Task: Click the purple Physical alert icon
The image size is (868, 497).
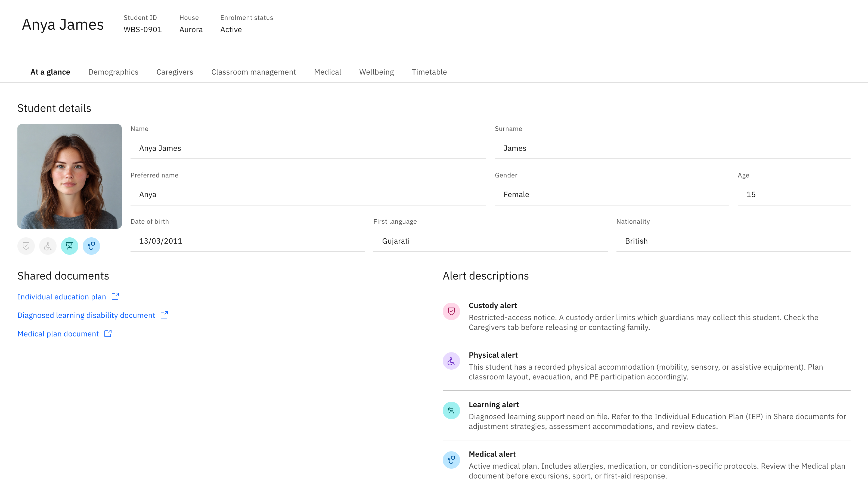Action: pos(451,360)
